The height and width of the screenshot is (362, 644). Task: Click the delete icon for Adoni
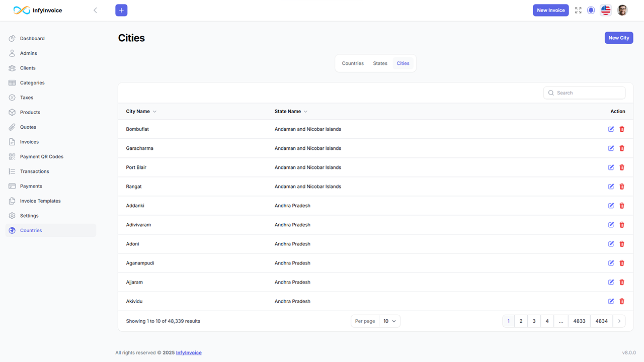click(622, 244)
